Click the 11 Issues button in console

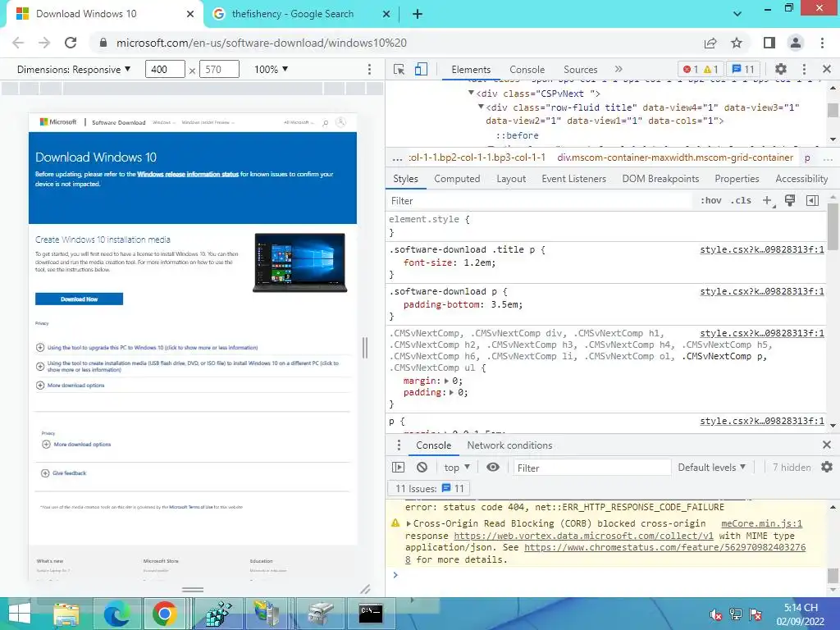(x=428, y=489)
